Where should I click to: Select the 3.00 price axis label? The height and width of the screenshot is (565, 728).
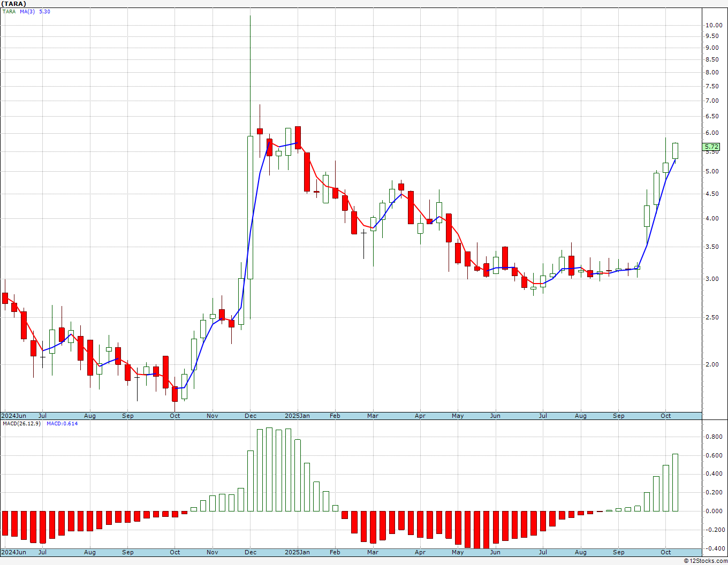coord(712,279)
